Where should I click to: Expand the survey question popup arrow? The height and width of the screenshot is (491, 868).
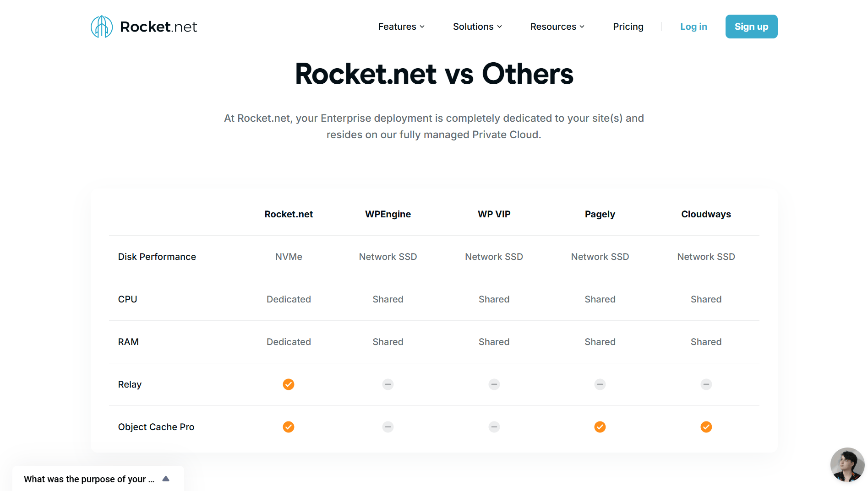tap(166, 479)
